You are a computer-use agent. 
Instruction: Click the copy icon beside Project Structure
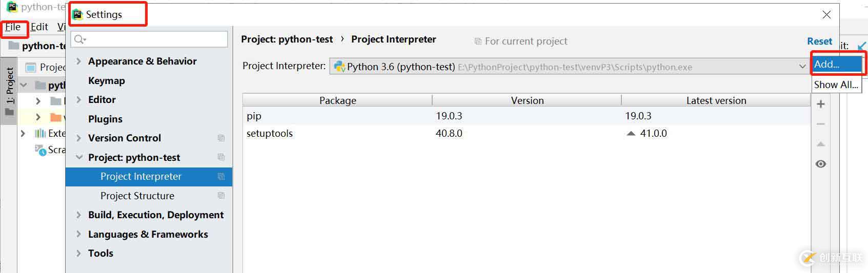tap(221, 196)
